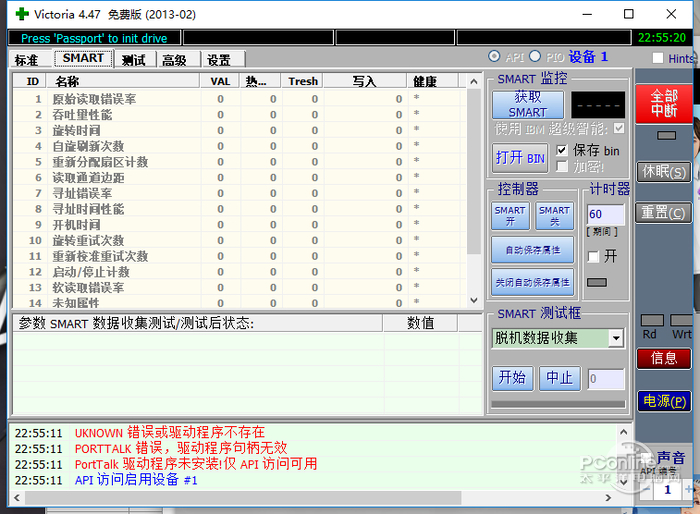Minimize the Victoria window

coord(588,14)
